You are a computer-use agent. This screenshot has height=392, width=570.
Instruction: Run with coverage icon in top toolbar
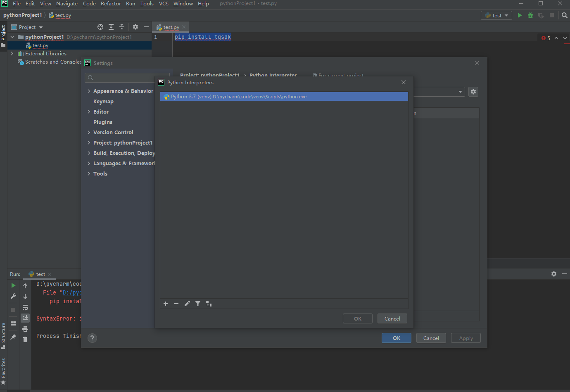point(541,15)
